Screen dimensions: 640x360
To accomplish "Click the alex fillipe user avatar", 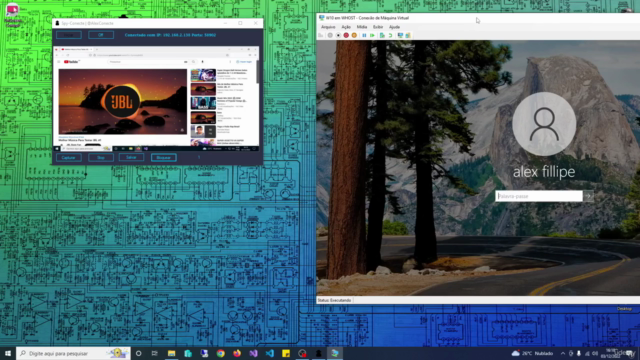I will click(x=544, y=124).
